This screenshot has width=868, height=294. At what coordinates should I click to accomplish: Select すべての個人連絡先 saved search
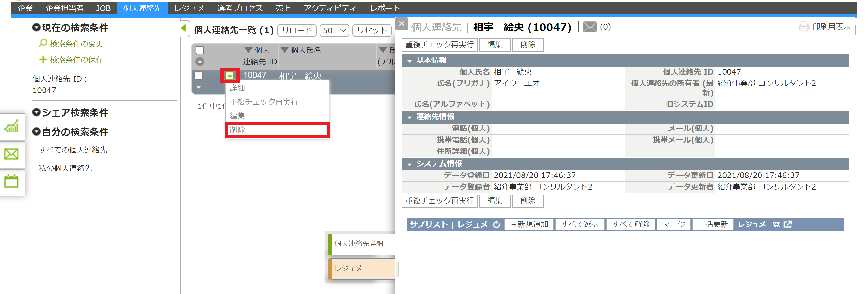(73, 150)
